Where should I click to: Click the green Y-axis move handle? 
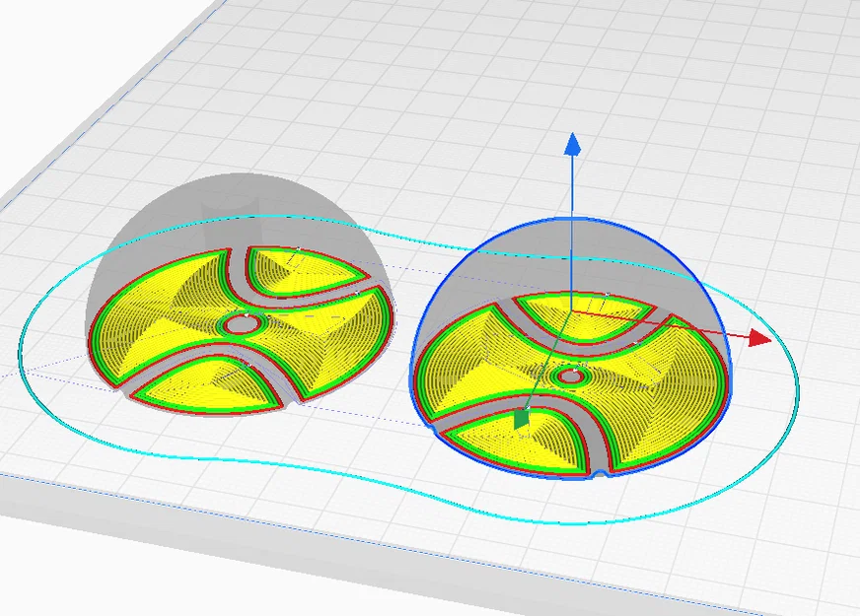(x=522, y=420)
